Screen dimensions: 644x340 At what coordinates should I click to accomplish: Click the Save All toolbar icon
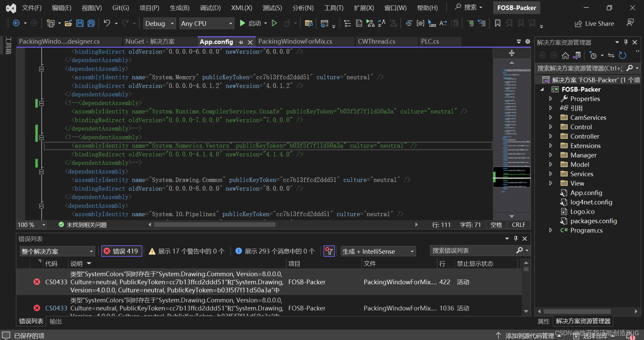point(91,23)
